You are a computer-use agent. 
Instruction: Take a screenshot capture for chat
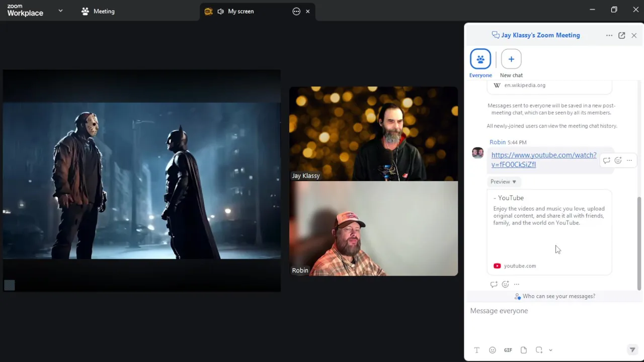point(539,350)
